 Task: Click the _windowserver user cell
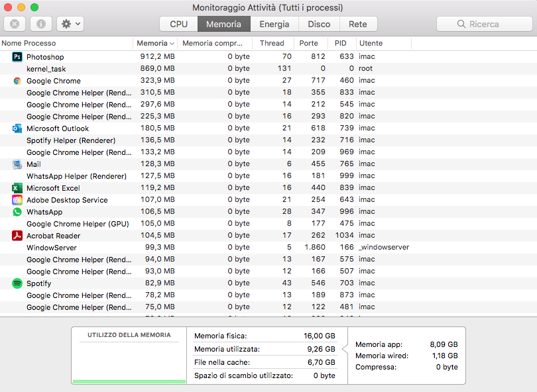(384, 247)
